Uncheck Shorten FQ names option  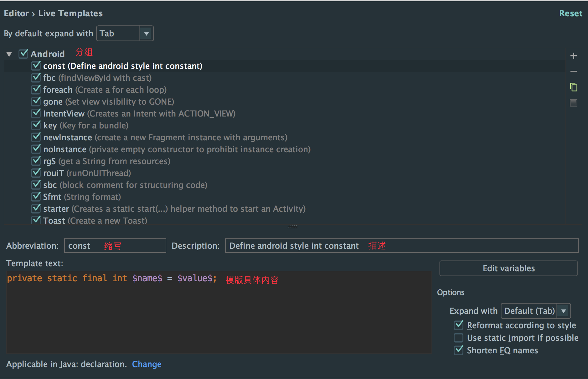[459, 350]
